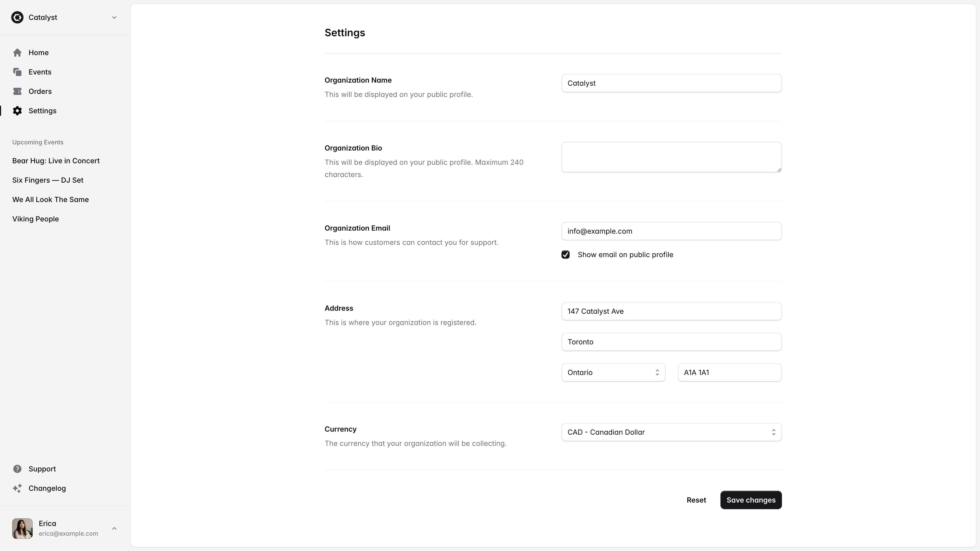Click the Orders ticket icon
The image size is (980, 551).
tap(17, 91)
